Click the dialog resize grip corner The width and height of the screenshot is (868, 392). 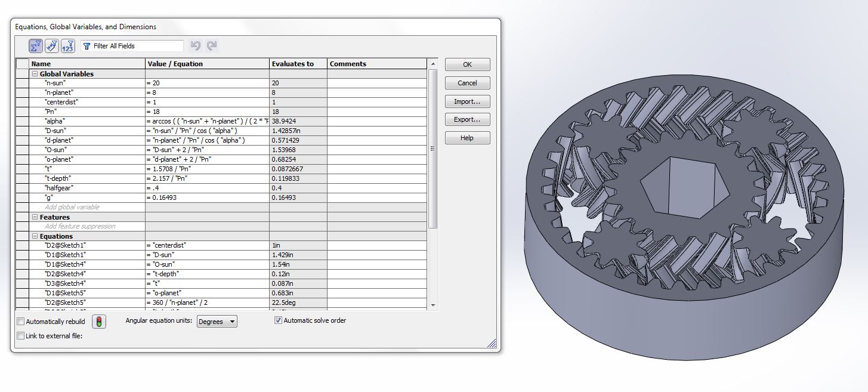tap(493, 343)
